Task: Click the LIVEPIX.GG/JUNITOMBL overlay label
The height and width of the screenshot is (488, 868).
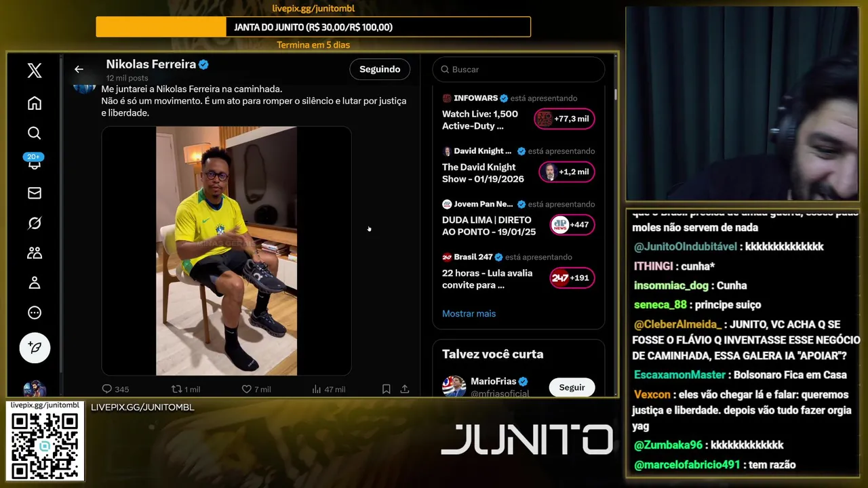Action: click(x=142, y=407)
